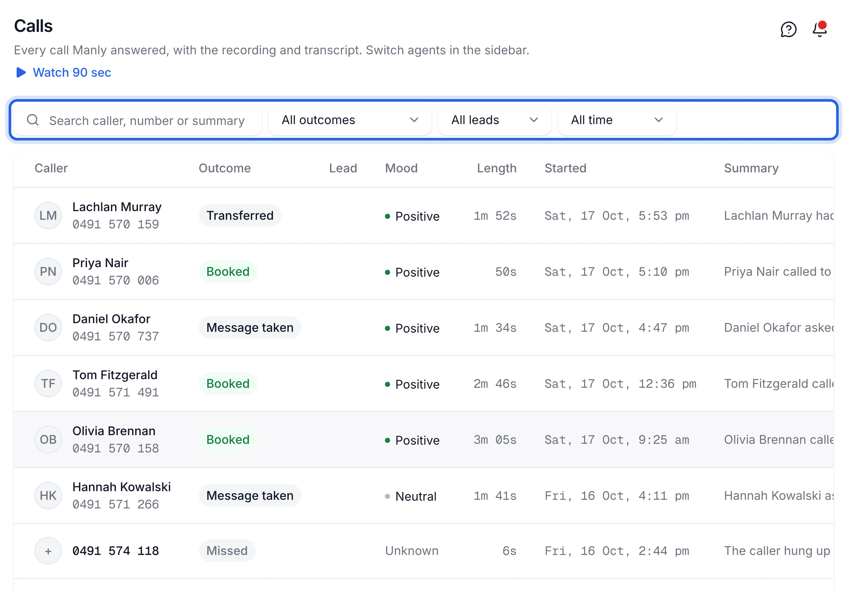Click Fri, 16 Oct, 4:11 pm start time
868x592 pixels.
(x=617, y=496)
